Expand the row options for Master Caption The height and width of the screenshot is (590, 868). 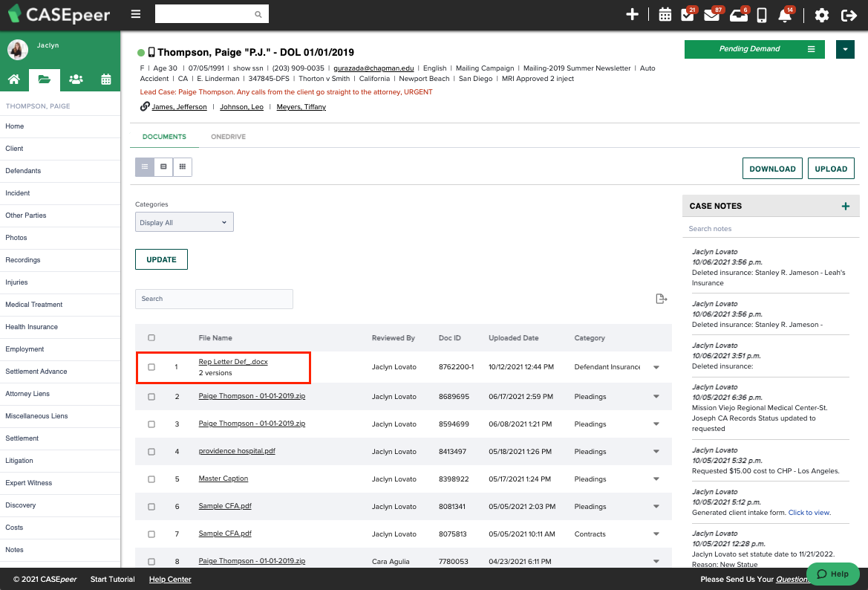point(656,479)
